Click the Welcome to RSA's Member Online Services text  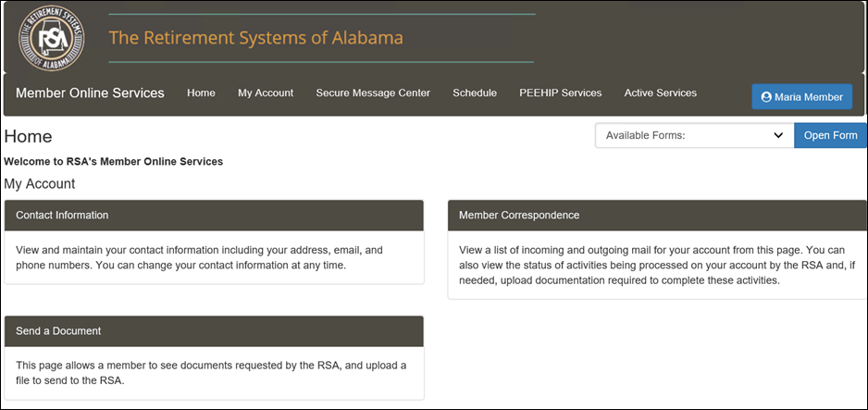tap(114, 162)
